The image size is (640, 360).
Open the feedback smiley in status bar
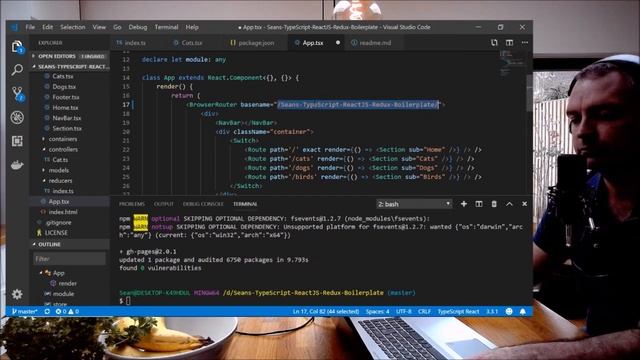point(509,311)
